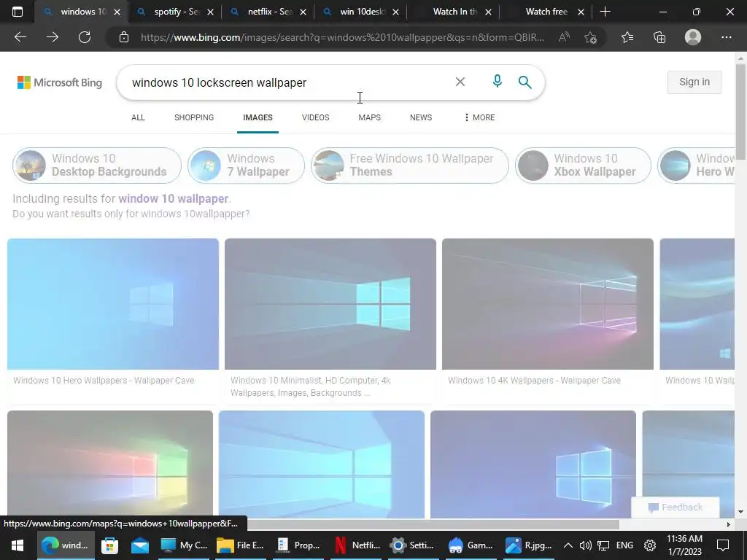Viewport: 747px width, 560px height.
Task: Click into the Bing search input field
Action: coord(286,82)
